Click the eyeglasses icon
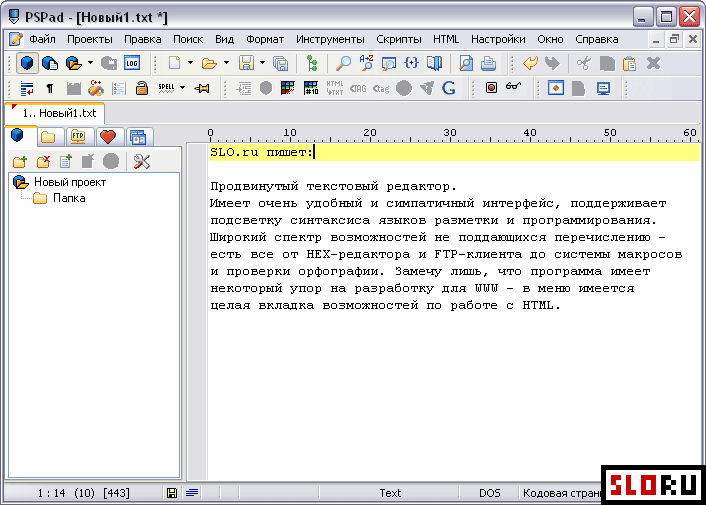 (513, 86)
